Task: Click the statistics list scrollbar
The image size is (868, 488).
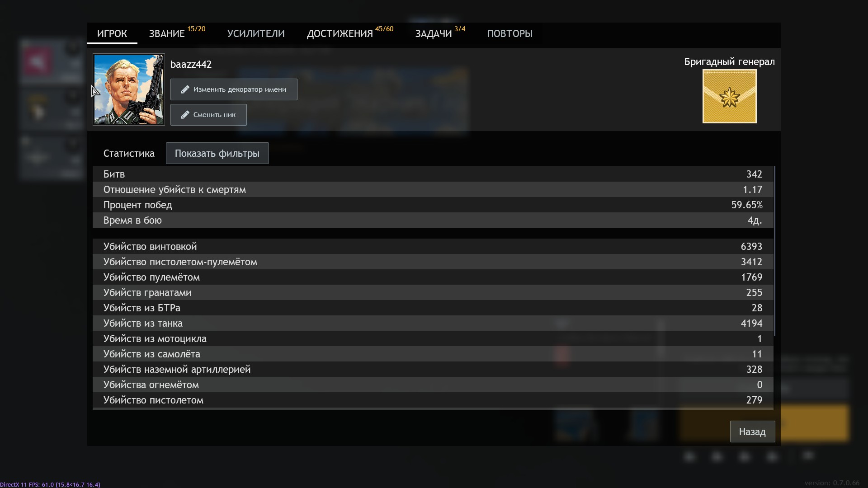Action: pyautogui.click(x=774, y=251)
